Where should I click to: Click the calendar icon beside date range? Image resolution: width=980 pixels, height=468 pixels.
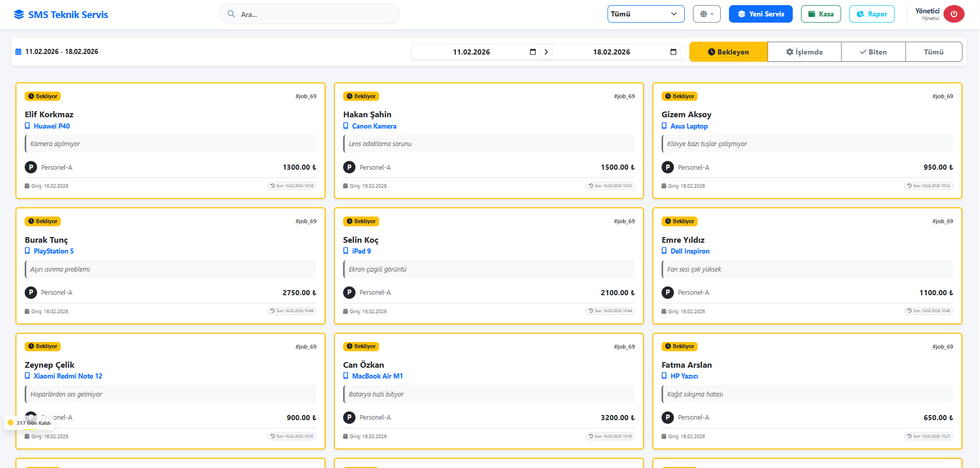[19, 52]
